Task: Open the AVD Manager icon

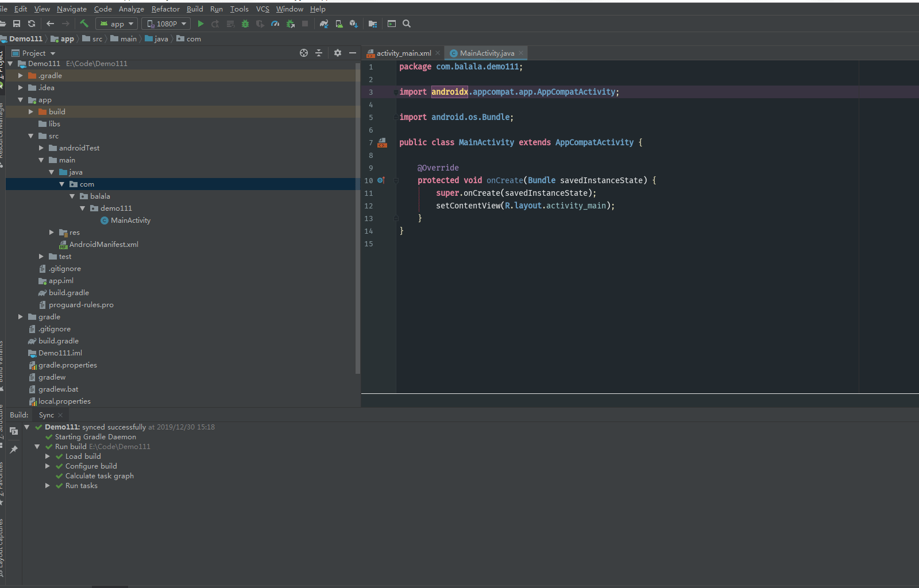Action: pyautogui.click(x=339, y=24)
